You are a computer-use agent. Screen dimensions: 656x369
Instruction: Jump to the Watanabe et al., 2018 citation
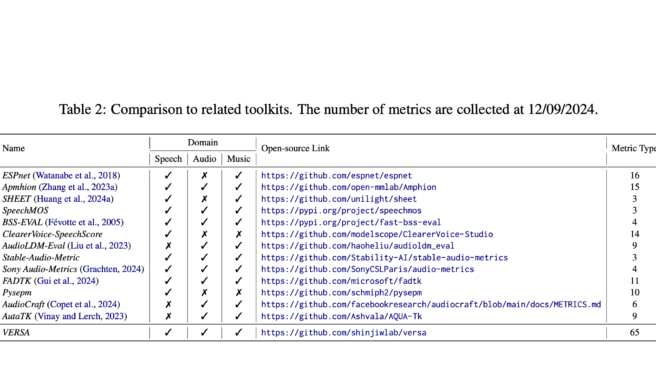click(x=77, y=176)
